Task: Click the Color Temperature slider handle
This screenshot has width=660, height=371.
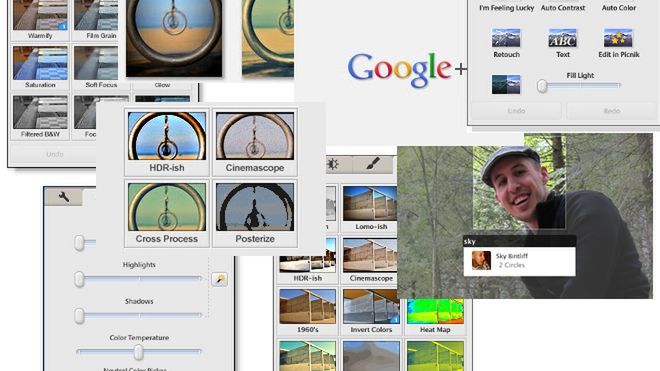Action: 138,352
